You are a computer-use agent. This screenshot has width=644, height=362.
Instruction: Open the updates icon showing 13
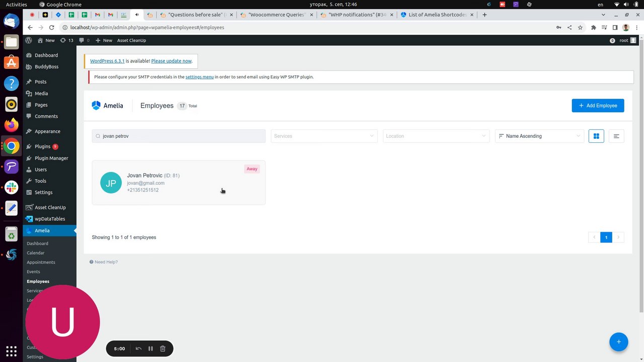coord(66,40)
